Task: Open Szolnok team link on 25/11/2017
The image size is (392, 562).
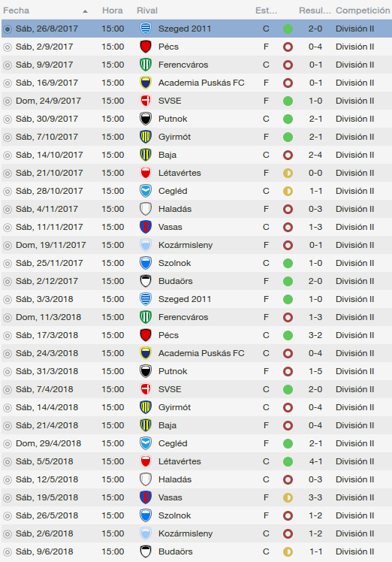Action: (x=174, y=263)
